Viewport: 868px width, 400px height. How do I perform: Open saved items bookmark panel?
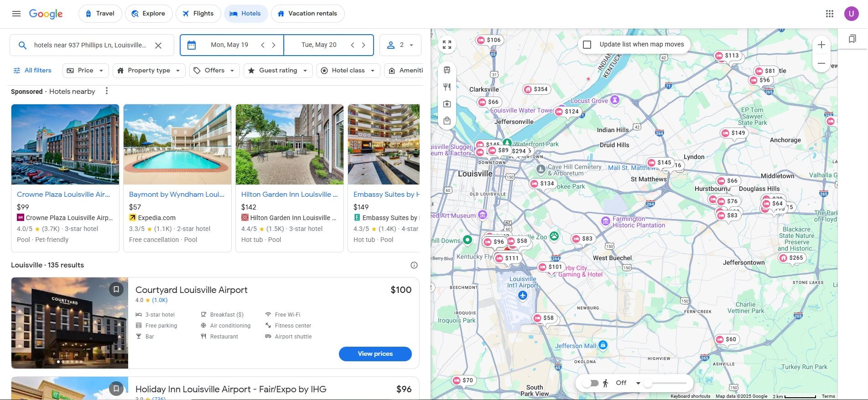pyautogui.click(x=852, y=39)
